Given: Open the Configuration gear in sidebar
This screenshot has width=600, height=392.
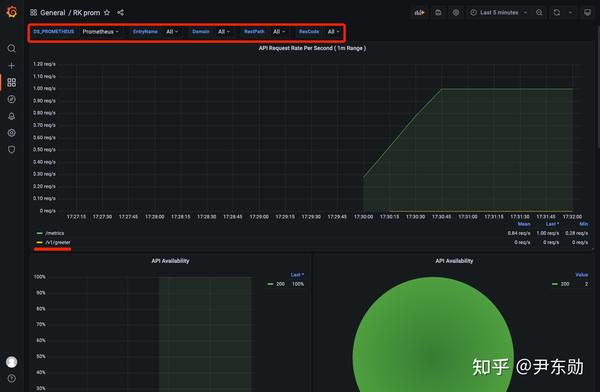Looking at the screenshot, I should click(11, 133).
